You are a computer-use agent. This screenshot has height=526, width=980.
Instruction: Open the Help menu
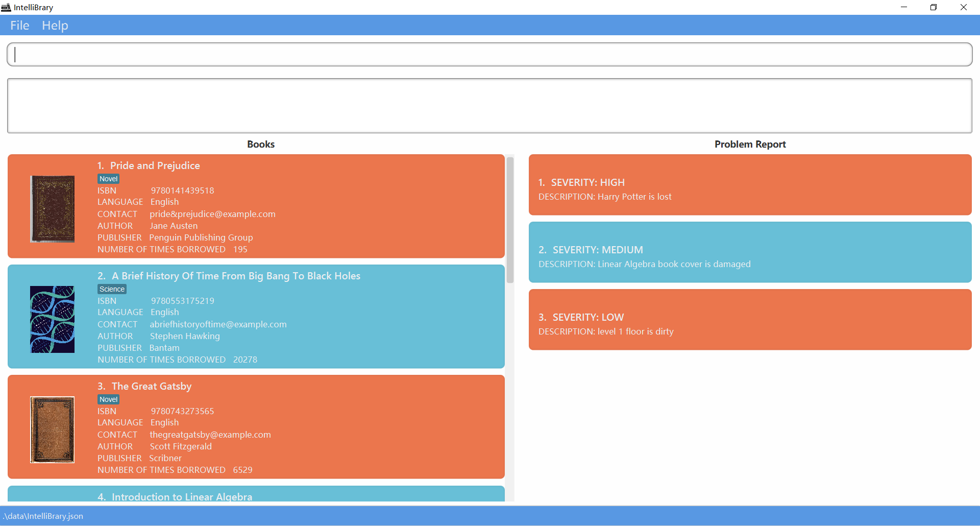pyautogui.click(x=55, y=26)
